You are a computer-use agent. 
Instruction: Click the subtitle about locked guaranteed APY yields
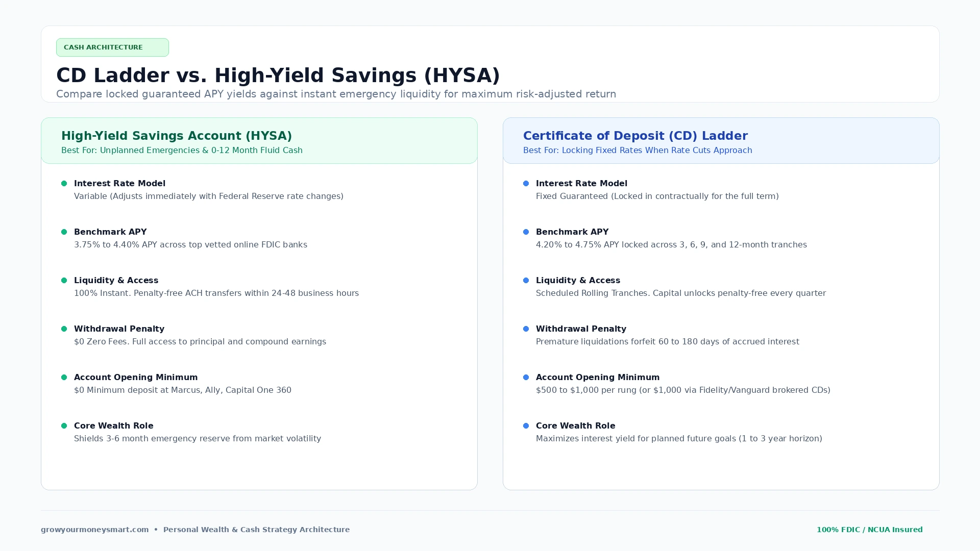pos(336,94)
